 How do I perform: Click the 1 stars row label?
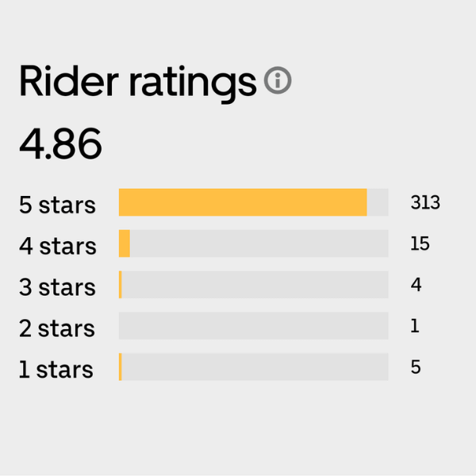[x=56, y=370]
